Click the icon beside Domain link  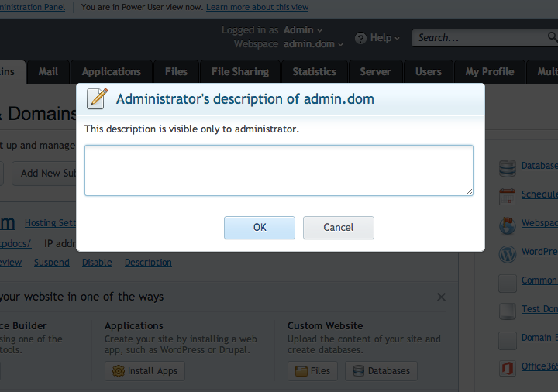[508, 340]
